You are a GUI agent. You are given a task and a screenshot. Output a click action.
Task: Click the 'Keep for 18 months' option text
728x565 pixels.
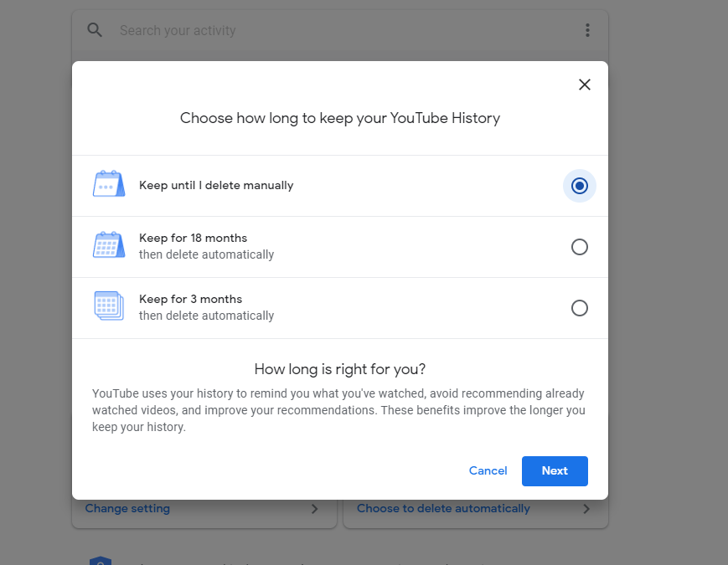(x=193, y=239)
